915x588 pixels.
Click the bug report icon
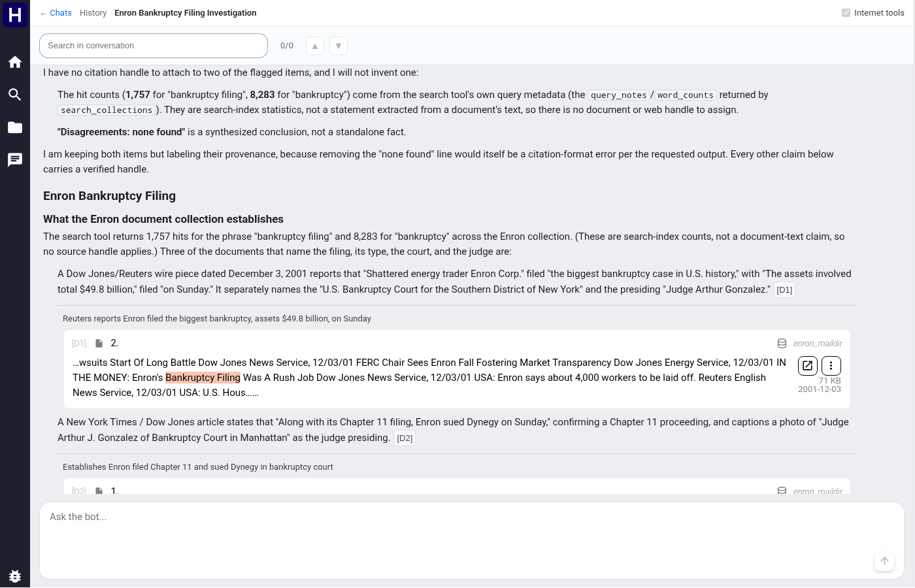point(15,576)
